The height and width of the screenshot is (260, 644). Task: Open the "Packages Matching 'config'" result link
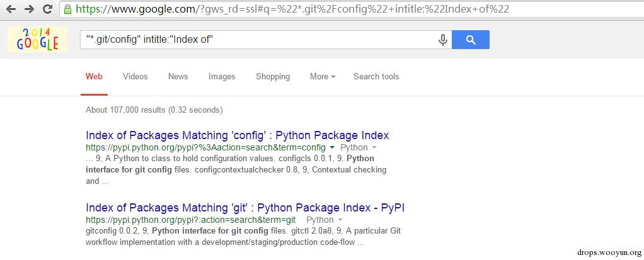pos(237,135)
